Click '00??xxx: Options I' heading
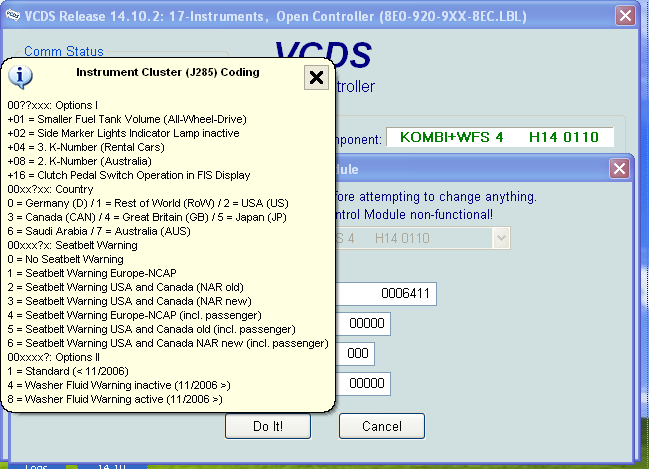Image resolution: width=649 pixels, height=469 pixels. (x=53, y=105)
